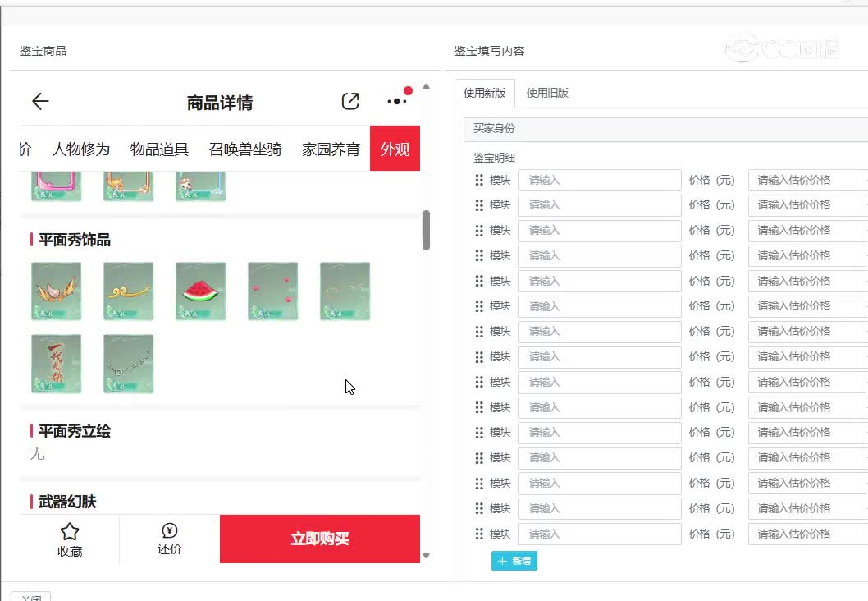Click the 买家身份 section header
868x601 pixels.
[666, 129]
